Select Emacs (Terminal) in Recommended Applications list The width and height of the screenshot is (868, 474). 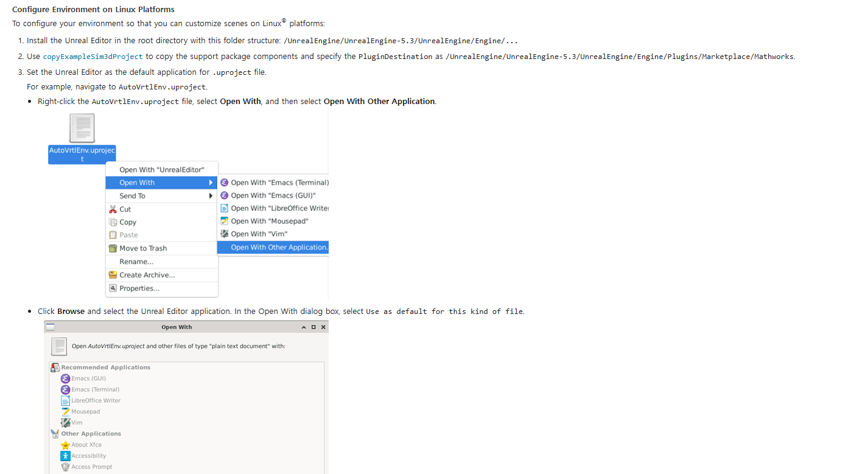[95, 389]
